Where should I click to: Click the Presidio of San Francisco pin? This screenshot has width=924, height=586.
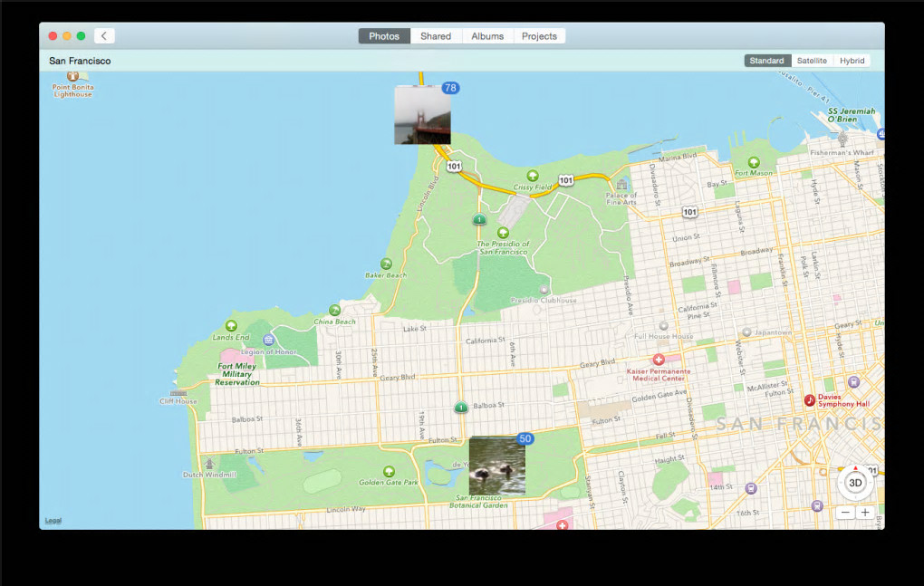point(503,233)
